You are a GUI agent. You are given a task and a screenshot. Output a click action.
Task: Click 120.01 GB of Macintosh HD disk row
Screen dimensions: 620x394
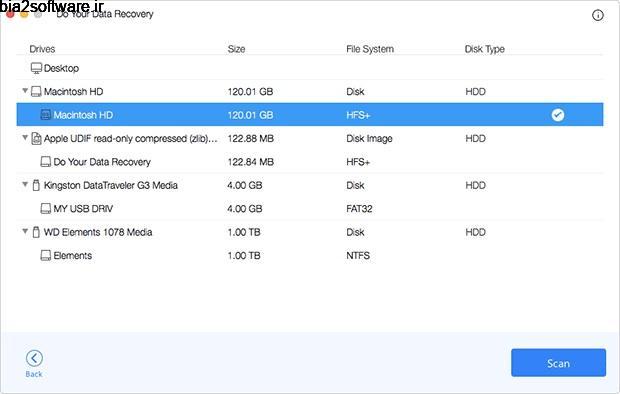[x=250, y=92]
